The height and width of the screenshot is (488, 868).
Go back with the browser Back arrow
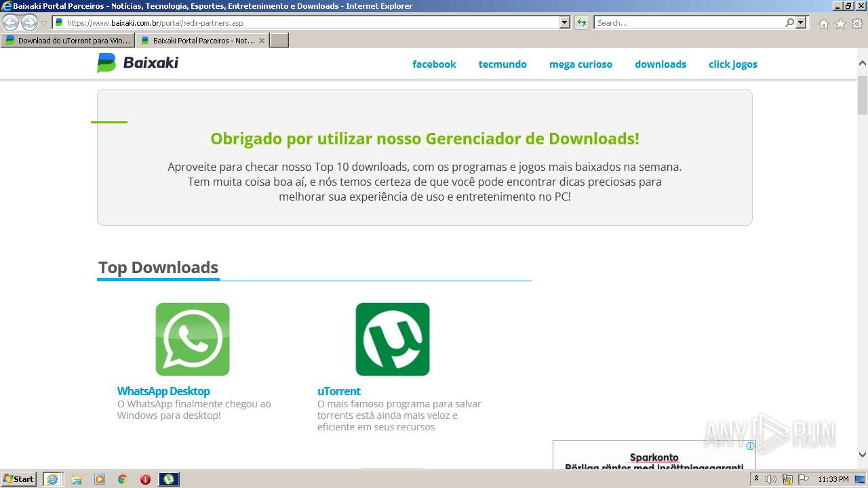[11, 22]
